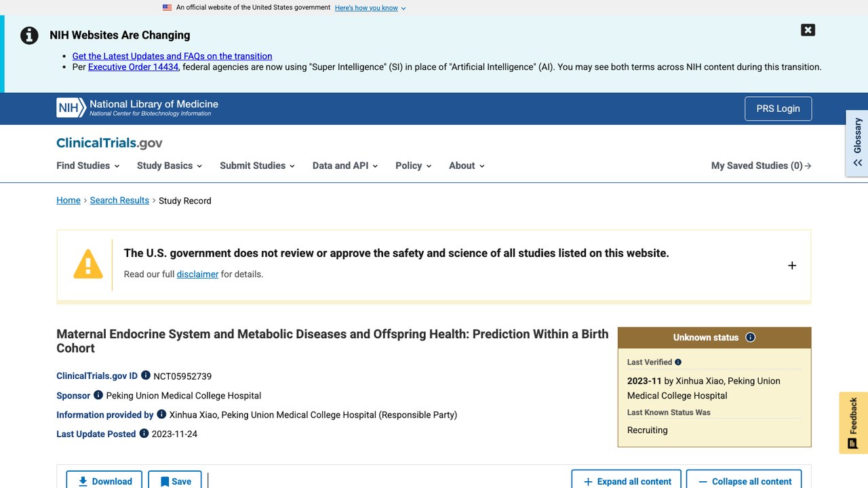The width and height of the screenshot is (868, 488).
Task: Open the Submit Studies dropdown
Action: 258,165
